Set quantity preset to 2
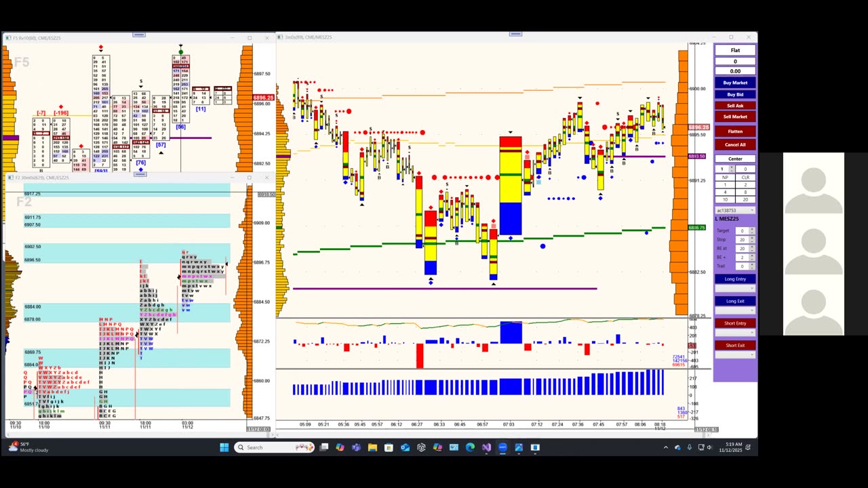The image size is (868, 488). click(x=745, y=184)
